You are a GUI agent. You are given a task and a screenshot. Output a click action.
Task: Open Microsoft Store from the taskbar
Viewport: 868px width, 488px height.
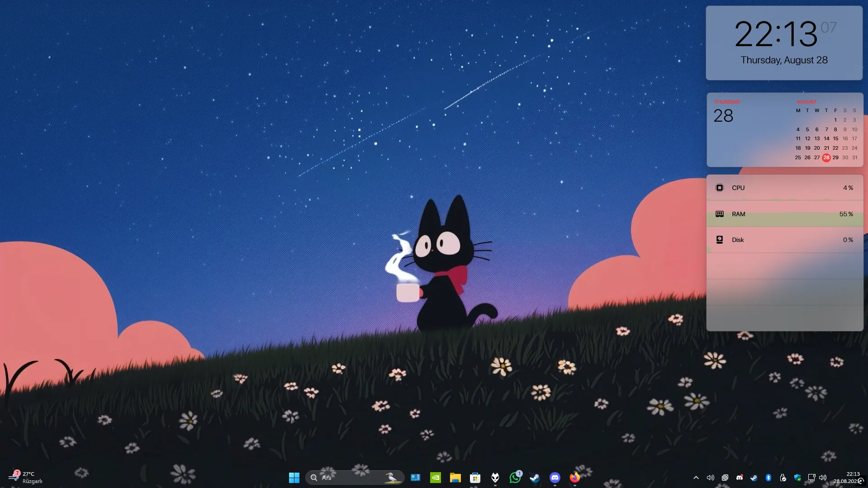pyautogui.click(x=475, y=478)
